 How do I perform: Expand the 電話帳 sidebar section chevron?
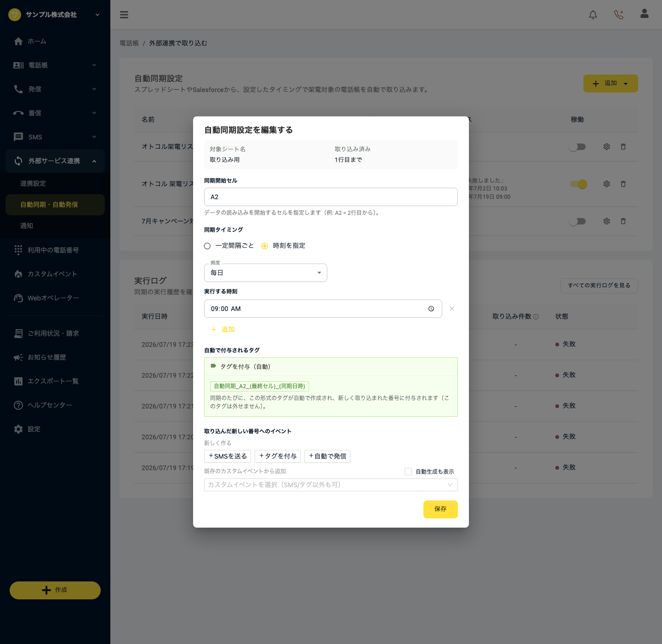94,65
